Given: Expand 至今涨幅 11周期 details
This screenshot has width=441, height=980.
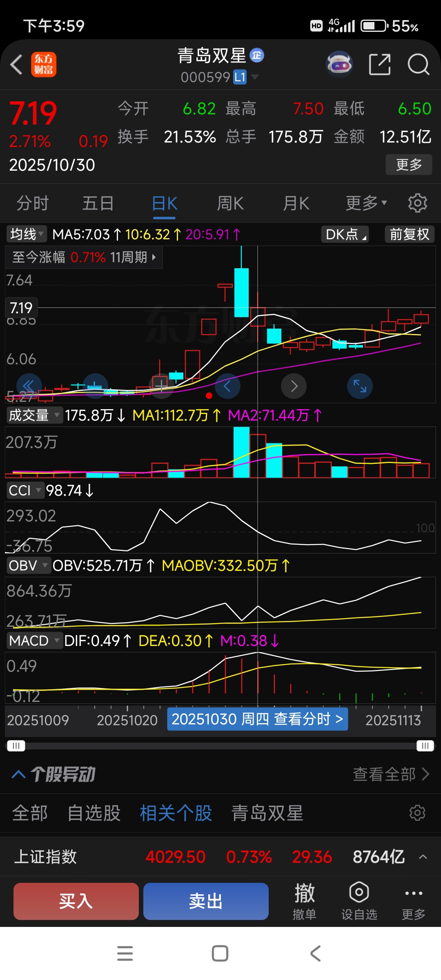Looking at the screenshot, I should click(x=84, y=257).
